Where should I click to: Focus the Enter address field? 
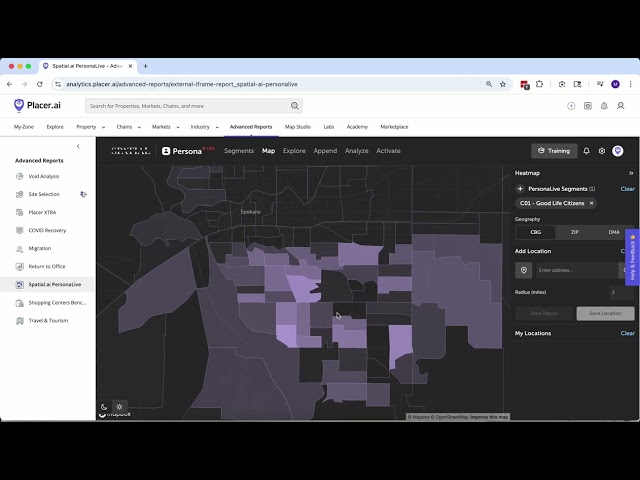[576, 270]
